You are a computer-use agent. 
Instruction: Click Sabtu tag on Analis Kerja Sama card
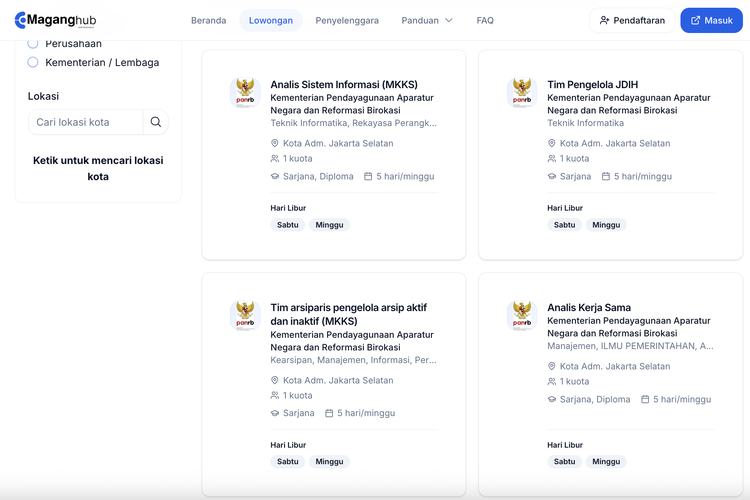pyautogui.click(x=564, y=462)
